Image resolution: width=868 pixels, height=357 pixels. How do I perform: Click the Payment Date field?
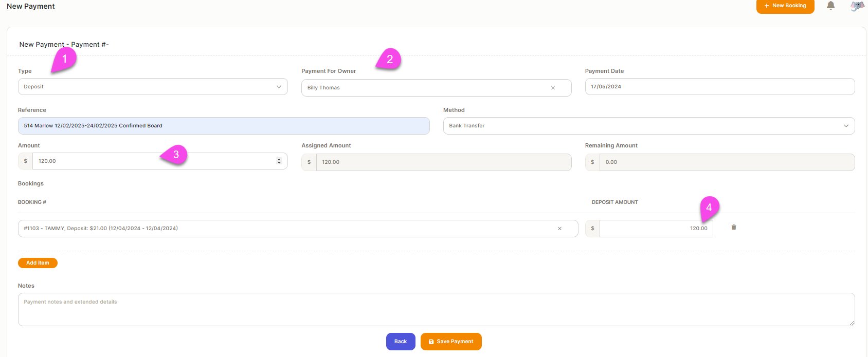click(719, 87)
